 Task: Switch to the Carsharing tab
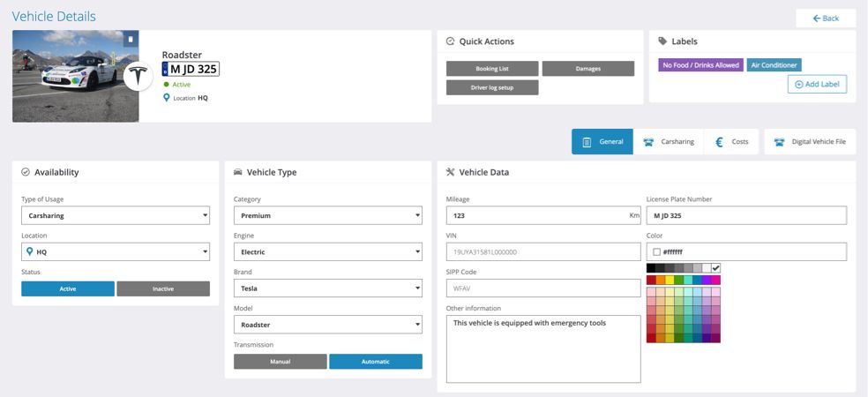(x=669, y=142)
